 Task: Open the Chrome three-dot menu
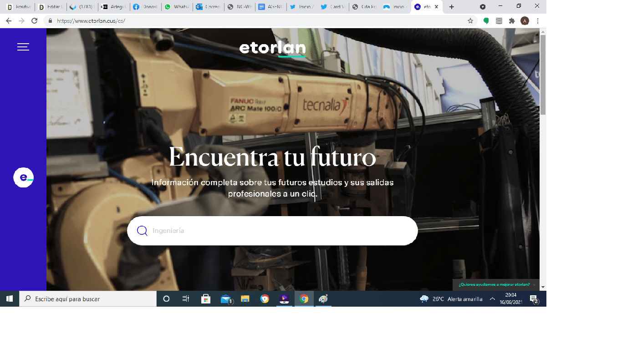click(x=538, y=21)
